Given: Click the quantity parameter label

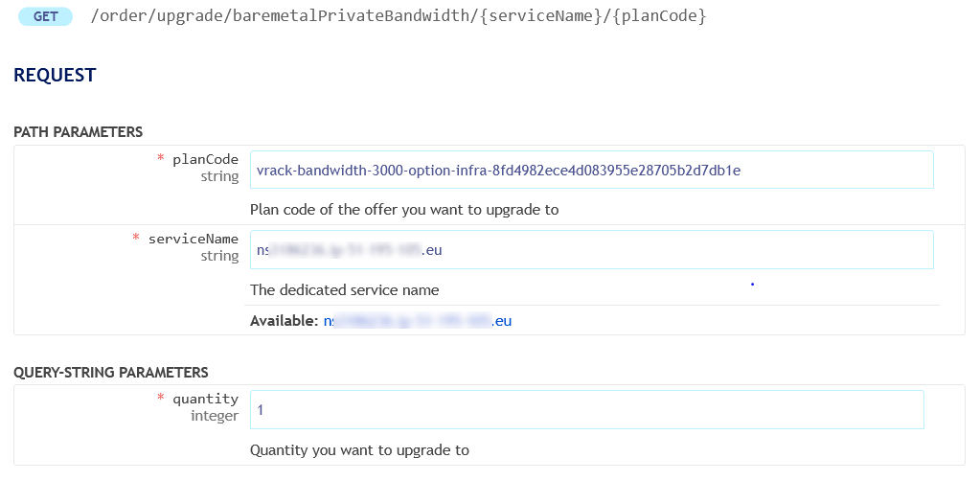Looking at the screenshot, I should click(x=205, y=399).
